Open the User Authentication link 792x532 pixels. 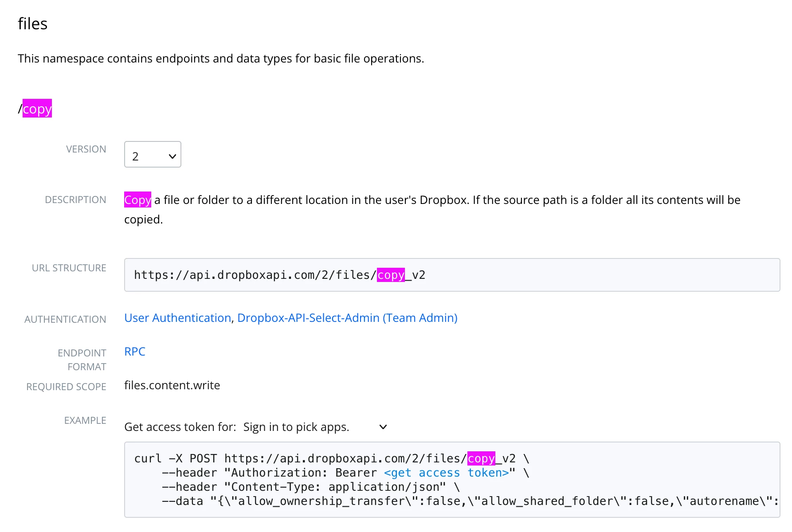[178, 318]
